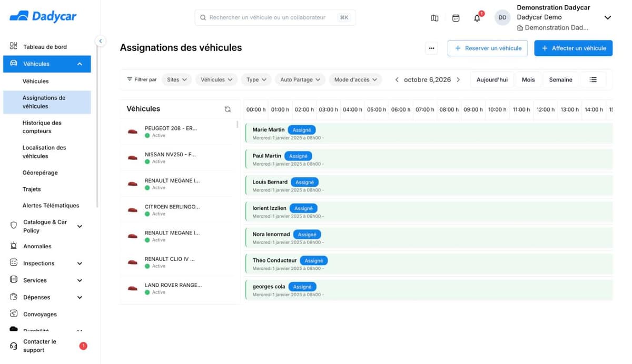Open the map icon in header

(x=434, y=18)
